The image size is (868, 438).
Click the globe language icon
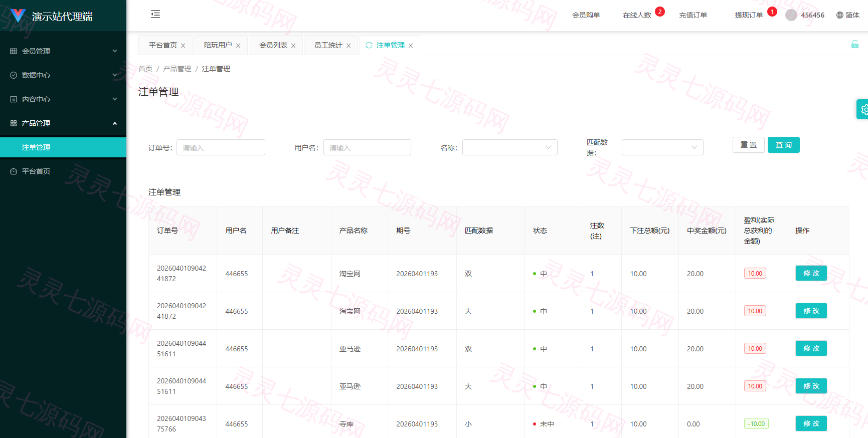click(x=840, y=15)
